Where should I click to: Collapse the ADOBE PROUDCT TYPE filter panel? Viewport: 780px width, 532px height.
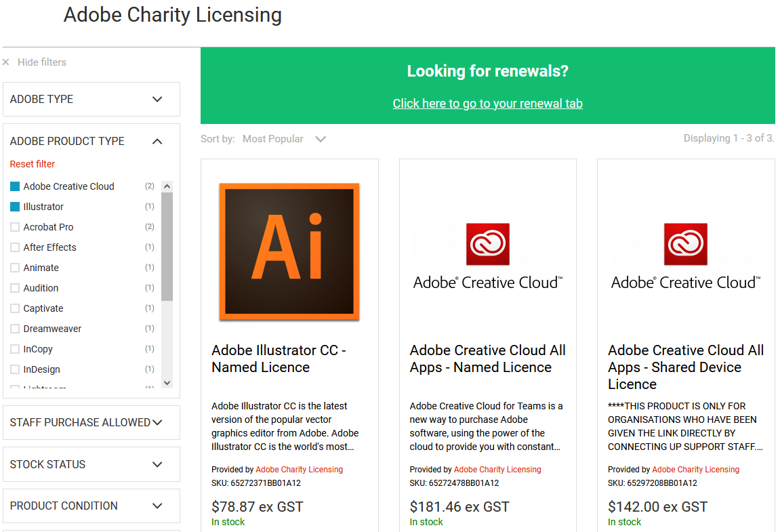tap(91, 142)
